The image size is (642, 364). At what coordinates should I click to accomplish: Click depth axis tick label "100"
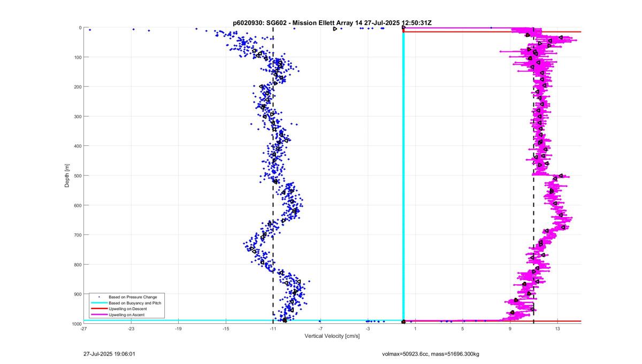coord(78,57)
